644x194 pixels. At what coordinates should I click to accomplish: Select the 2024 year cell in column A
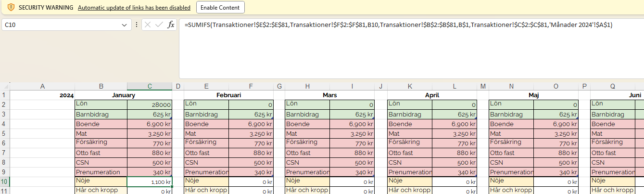pyautogui.click(x=42, y=95)
